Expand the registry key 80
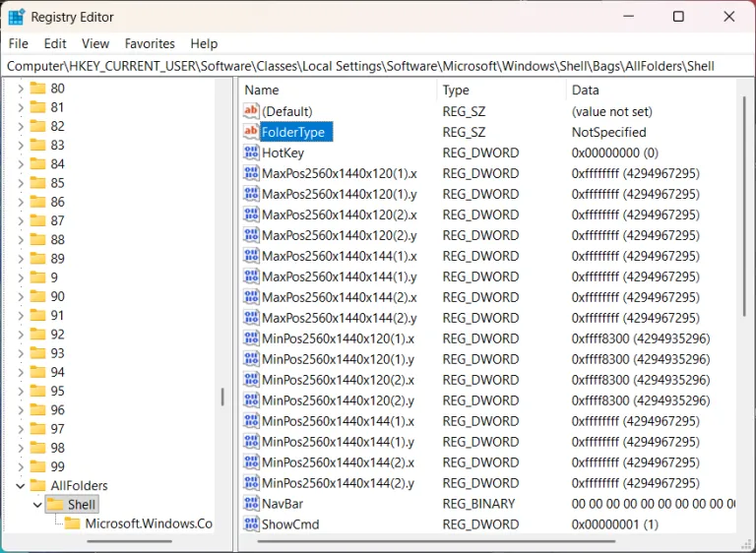The height and width of the screenshot is (553, 756). [21, 88]
